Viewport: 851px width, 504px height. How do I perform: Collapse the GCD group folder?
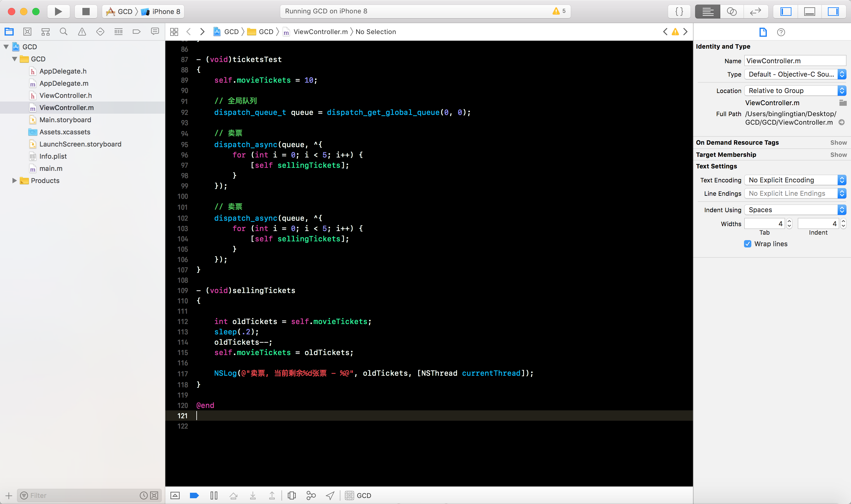click(x=15, y=59)
